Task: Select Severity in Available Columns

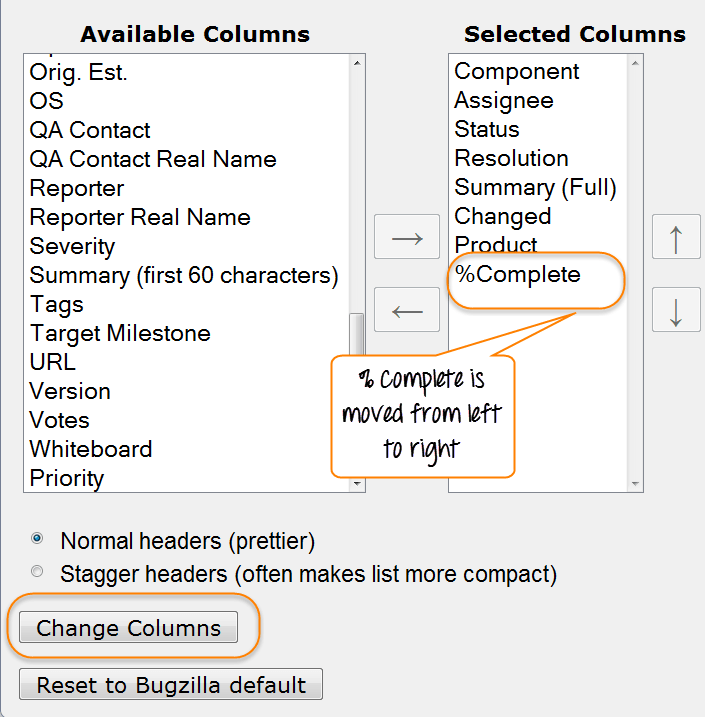Action: (x=72, y=246)
